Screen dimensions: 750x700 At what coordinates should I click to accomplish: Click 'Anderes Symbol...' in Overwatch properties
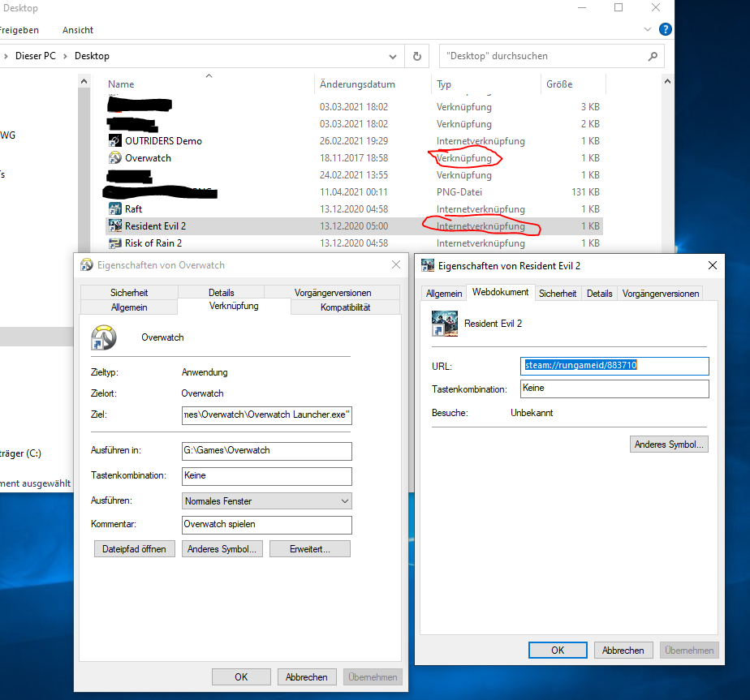pos(222,549)
